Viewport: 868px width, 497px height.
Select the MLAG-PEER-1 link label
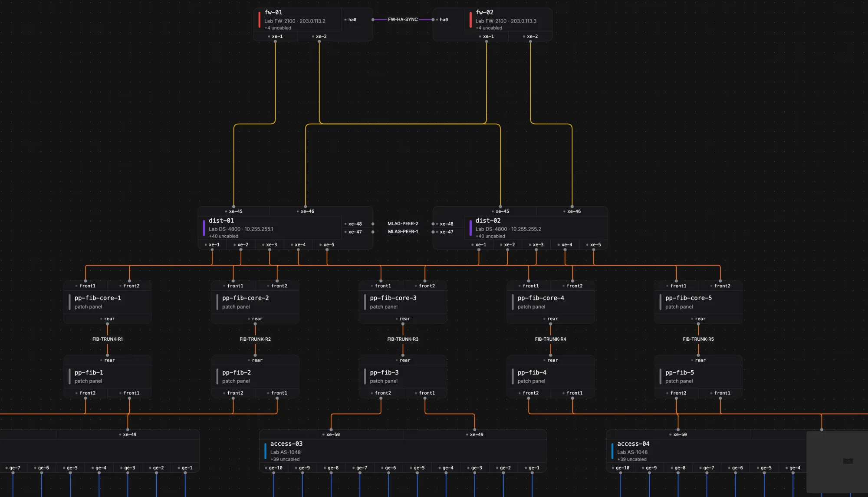pyautogui.click(x=403, y=232)
